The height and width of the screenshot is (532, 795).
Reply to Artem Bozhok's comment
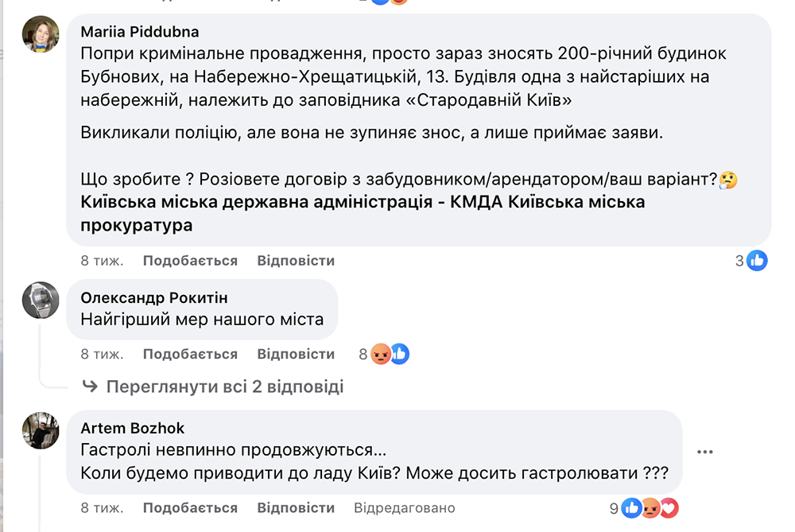pyautogui.click(x=296, y=507)
